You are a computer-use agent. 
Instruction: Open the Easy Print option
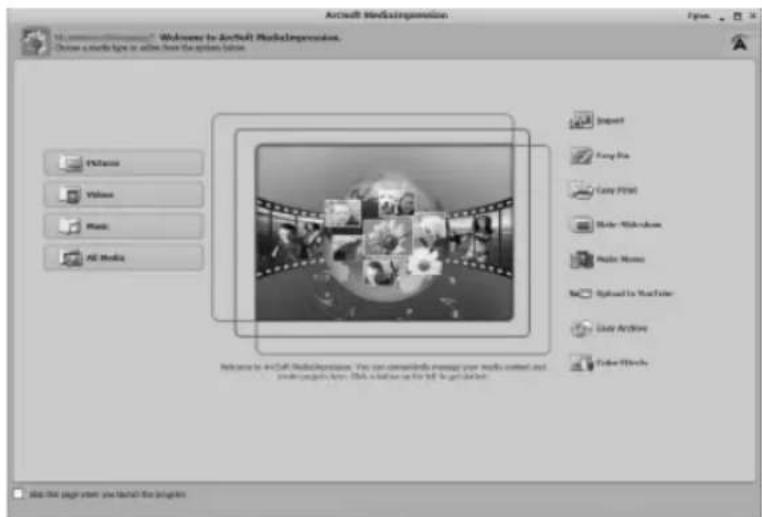[x=603, y=190]
